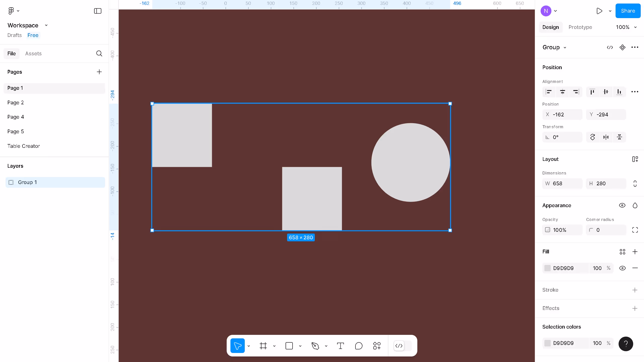Search within Assets using the magnifier icon
The height and width of the screenshot is (362, 644).
99,53
